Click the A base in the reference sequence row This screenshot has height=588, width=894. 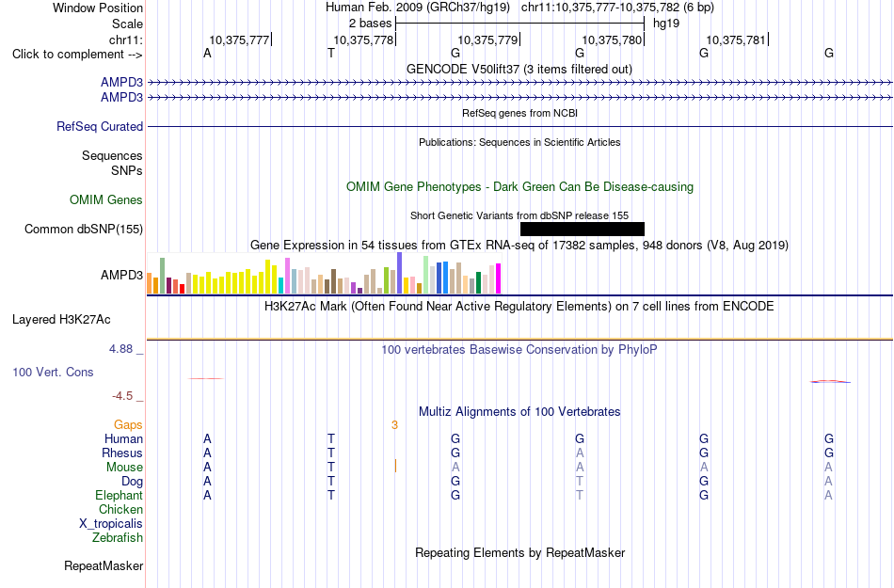point(207,53)
